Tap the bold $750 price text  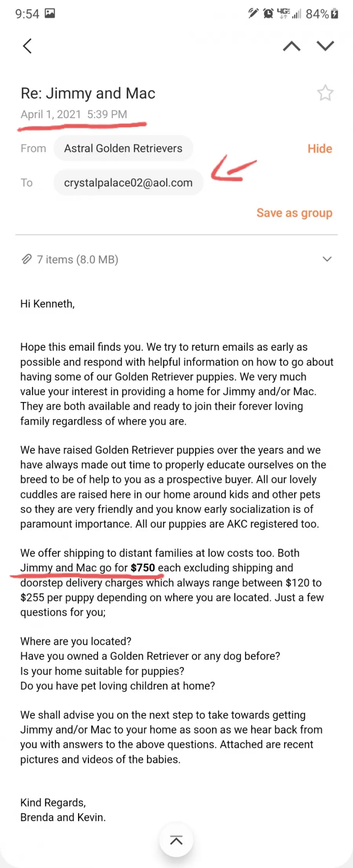(143, 568)
